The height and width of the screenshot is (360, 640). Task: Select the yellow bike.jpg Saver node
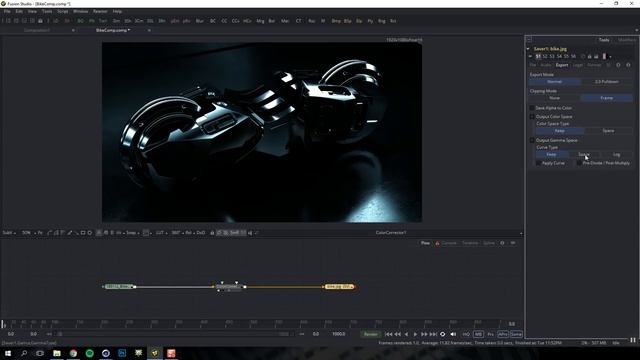click(x=339, y=287)
